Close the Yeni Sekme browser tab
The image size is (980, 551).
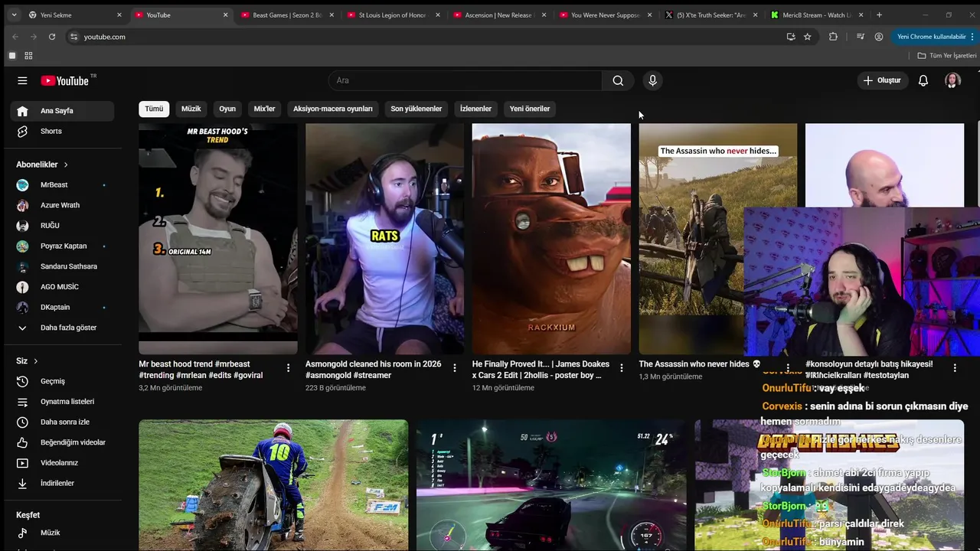pyautogui.click(x=119, y=15)
